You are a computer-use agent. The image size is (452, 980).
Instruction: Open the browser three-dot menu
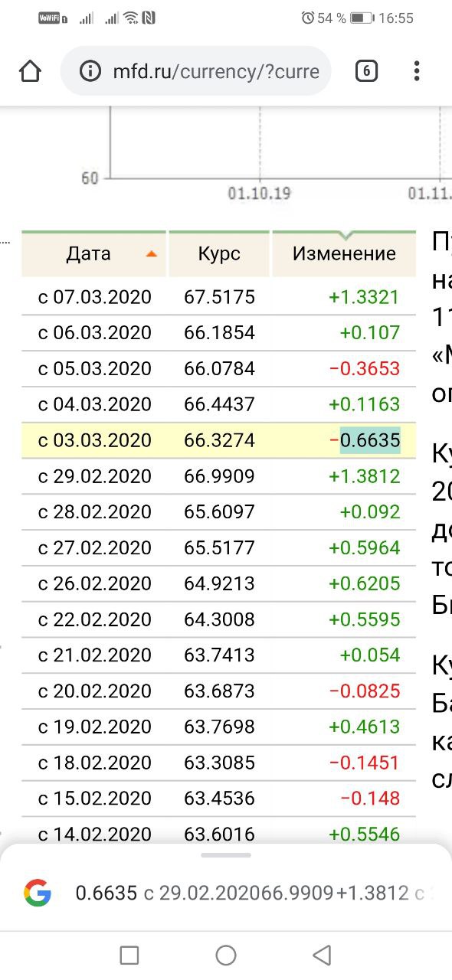pyautogui.click(x=417, y=72)
